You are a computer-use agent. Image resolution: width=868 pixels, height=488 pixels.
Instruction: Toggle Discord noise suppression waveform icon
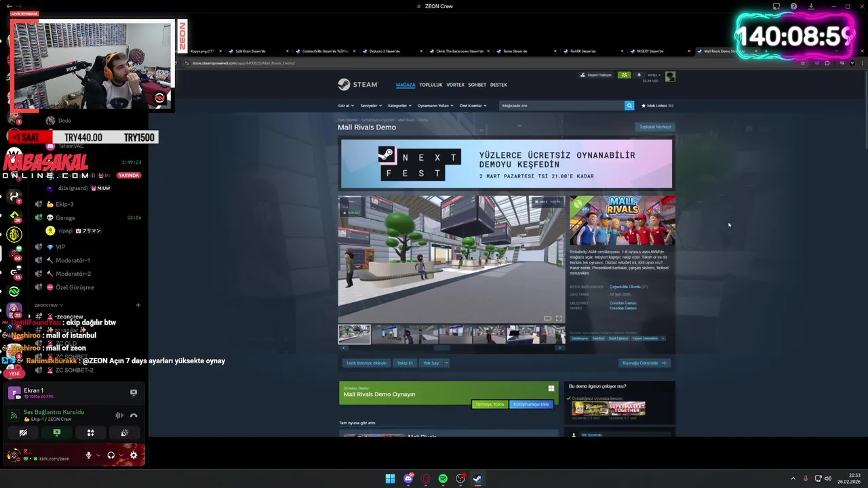pos(119,415)
